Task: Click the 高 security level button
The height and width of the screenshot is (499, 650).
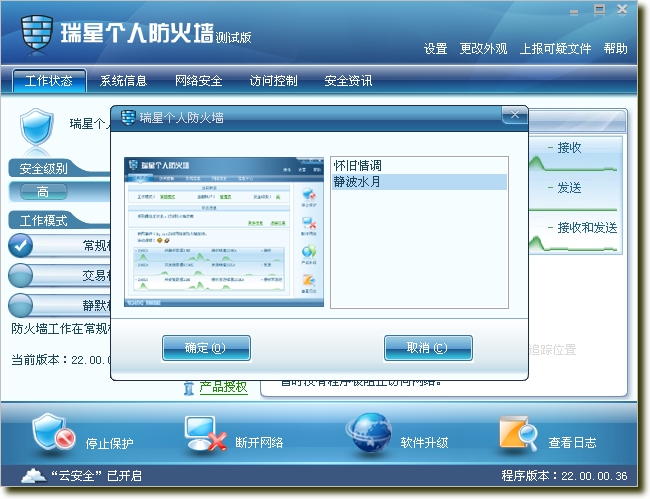Action: 43,191
